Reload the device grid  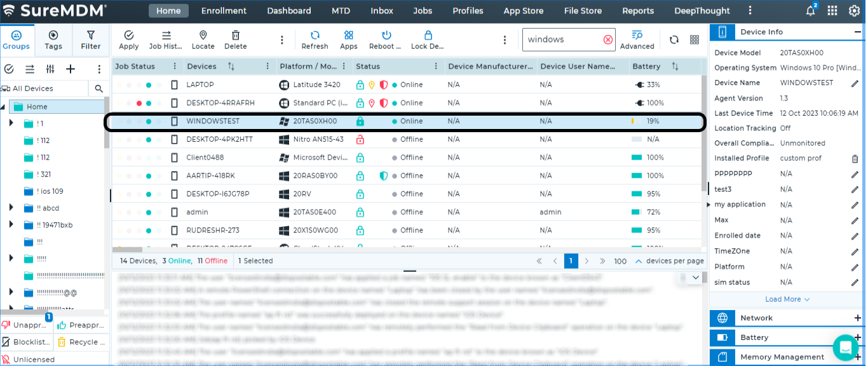click(674, 39)
